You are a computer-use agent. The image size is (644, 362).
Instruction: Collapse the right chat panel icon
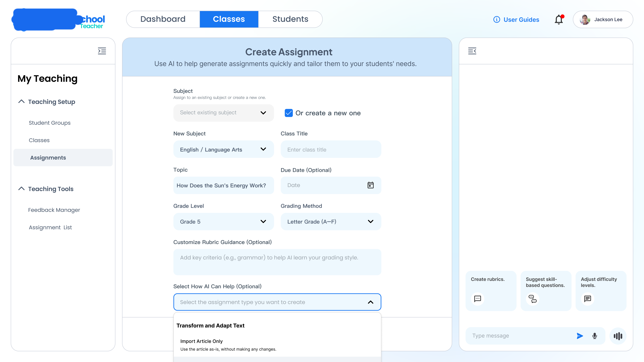472,51
